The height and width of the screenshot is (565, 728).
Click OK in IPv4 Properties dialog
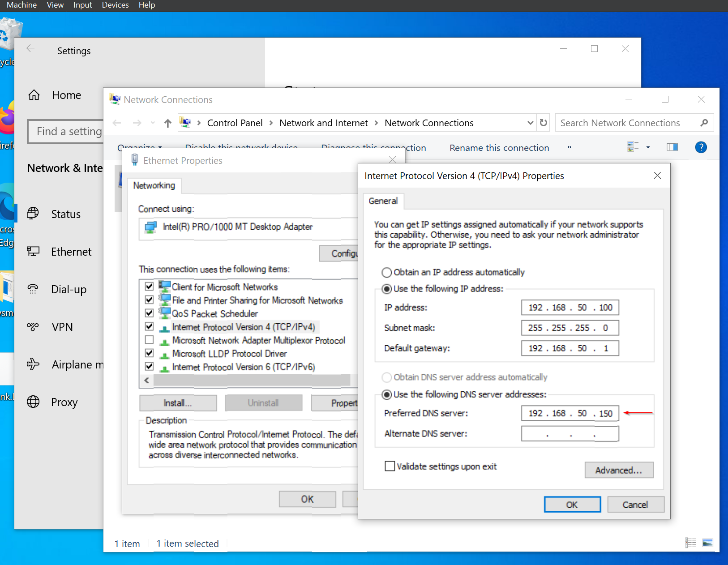coord(572,505)
